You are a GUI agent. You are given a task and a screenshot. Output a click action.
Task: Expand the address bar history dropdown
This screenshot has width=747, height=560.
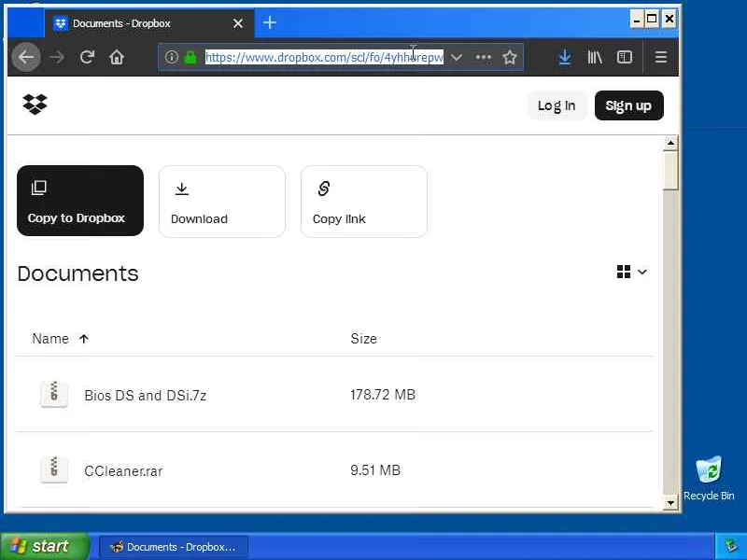[457, 58]
